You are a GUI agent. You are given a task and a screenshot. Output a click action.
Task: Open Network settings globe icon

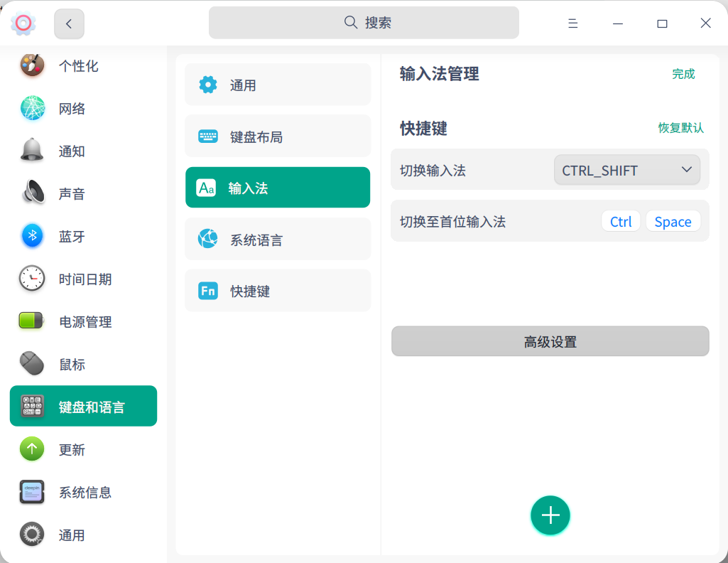[32, 109]
